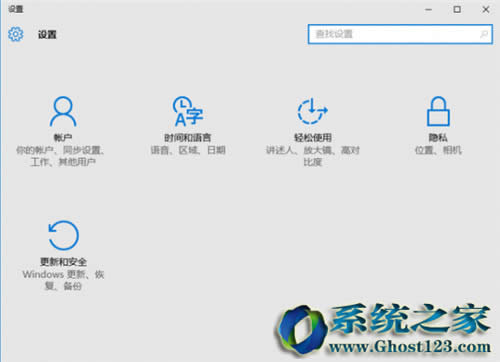Viewport: 500px width, 362px height.
Task: Open the 轻松使用 ease of access icon
Action: tap(312, 111)
